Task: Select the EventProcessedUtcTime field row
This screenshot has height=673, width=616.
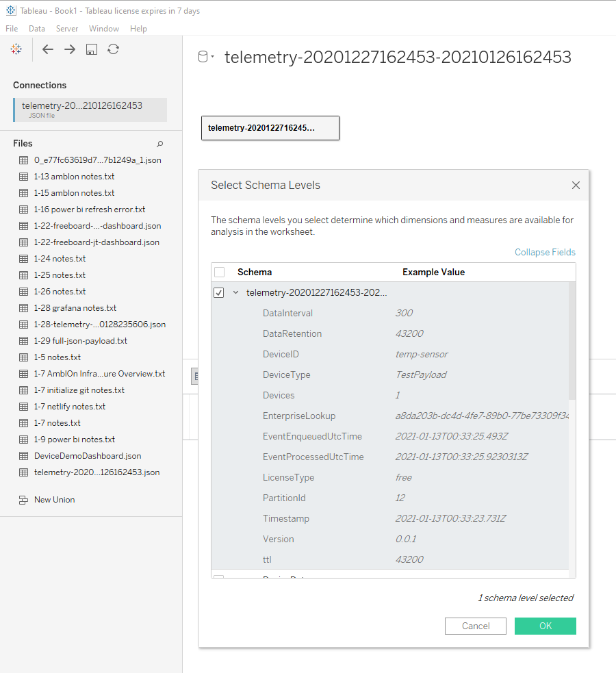Action: (x=390, y=457)
